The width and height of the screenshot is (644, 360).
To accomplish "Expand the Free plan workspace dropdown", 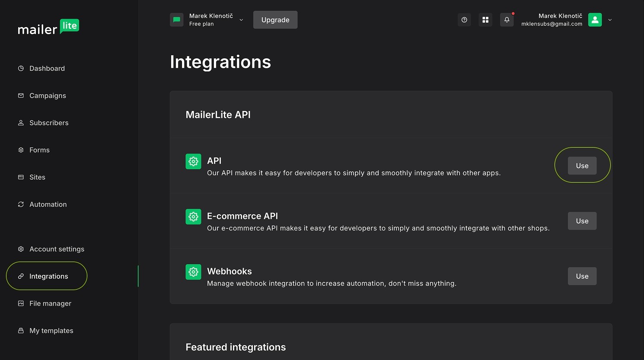I will [241, 20].
